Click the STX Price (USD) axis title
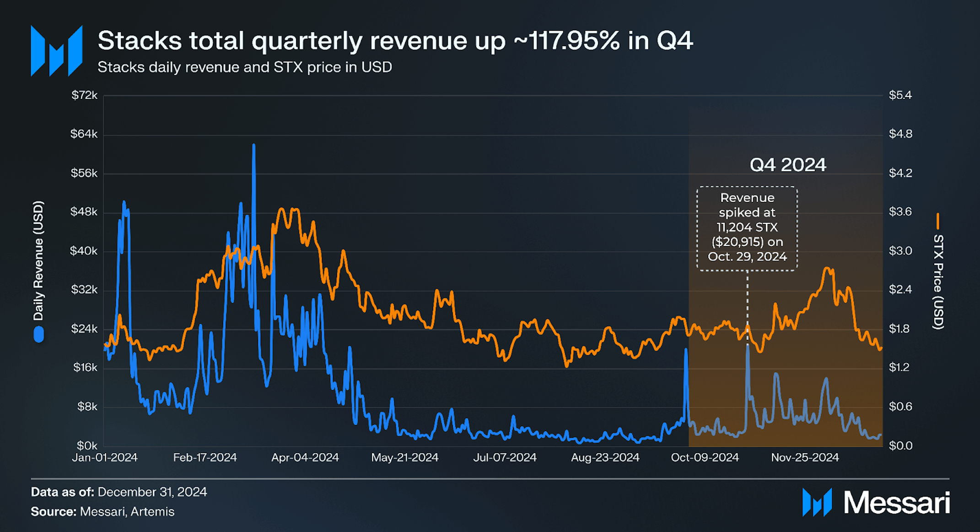Screen dimensions: 980x532 [938, 282]
